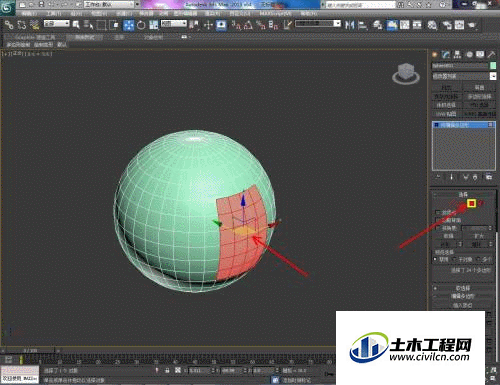Toggle the Keyboard Shortcut Override button
This screenshot has width=500, height=385.
222,25
